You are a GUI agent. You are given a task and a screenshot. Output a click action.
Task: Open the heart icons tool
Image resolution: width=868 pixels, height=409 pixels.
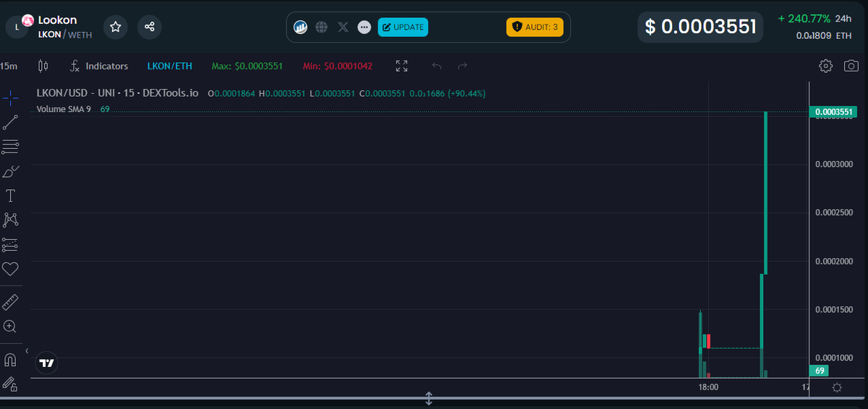tap(11, 269)
